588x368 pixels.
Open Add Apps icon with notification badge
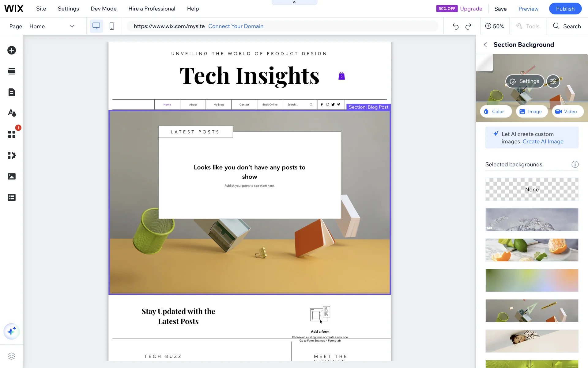pyautogui.click(x=12, y=134)
